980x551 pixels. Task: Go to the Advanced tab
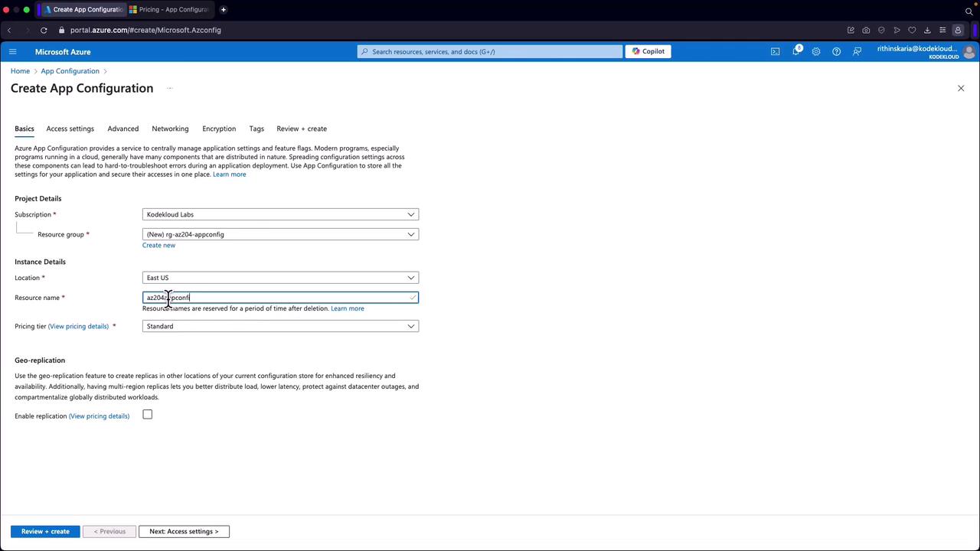tap(123, 129)
